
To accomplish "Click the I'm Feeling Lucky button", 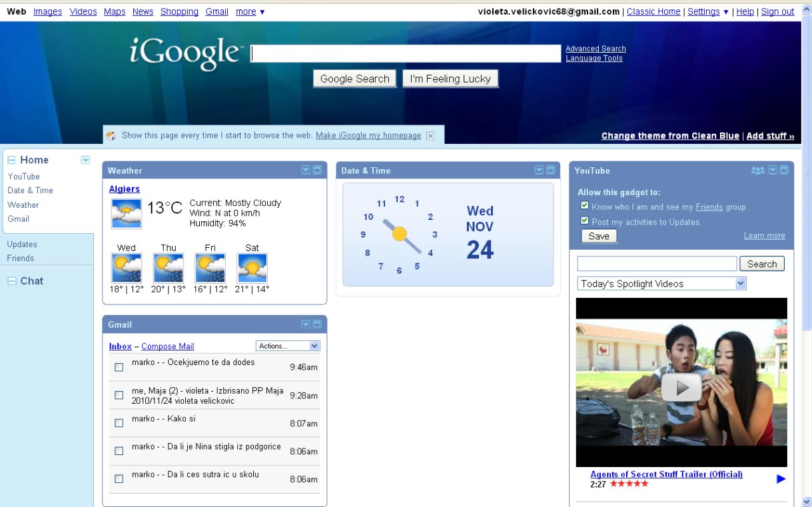I will click(450, 79).
